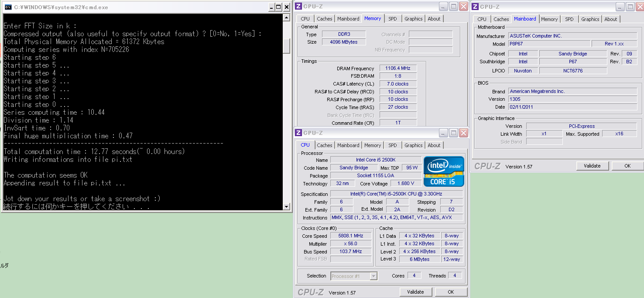Screen dimensions: 644x298
Task: Select the Mainboard tab in the Memory window
Action: [x=348, y=19]
